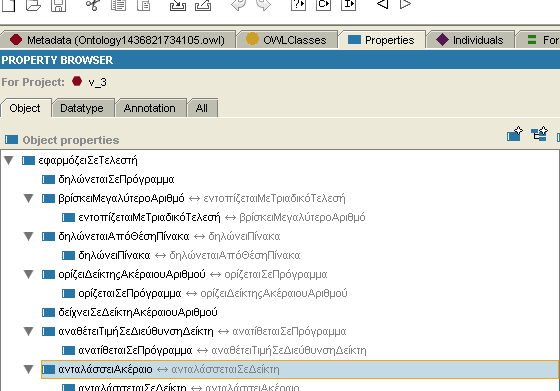Screen dimensions: 560x391
Task: Click the property icon beside δηλώνειΠίνακα row
Action: tap(68, 255)
